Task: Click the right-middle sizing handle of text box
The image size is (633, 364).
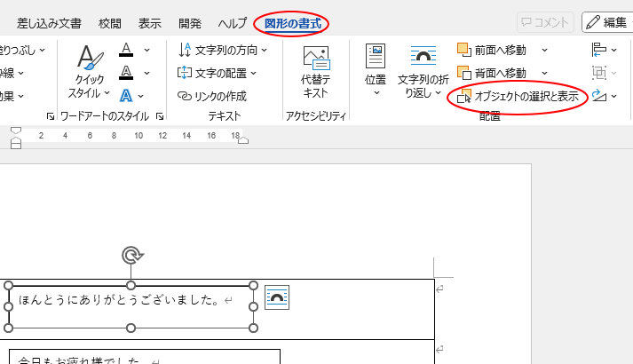Action: tap(253, 306)
